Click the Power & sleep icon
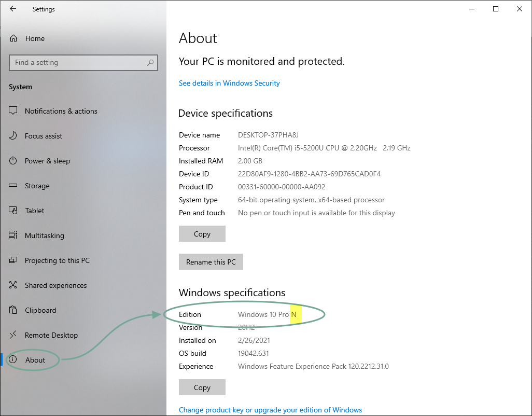The width and height of the screenshot is (532, 416). tap(13, 160)
